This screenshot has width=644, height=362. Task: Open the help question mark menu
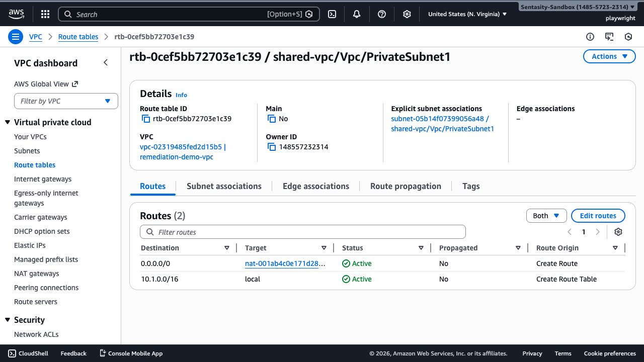pos(382,14)
